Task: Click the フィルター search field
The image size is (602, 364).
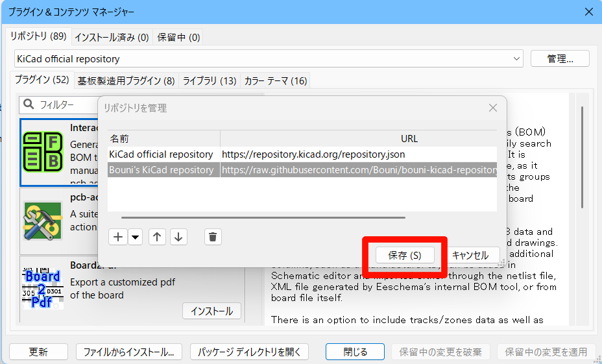Action: click(x=58, y=104)
